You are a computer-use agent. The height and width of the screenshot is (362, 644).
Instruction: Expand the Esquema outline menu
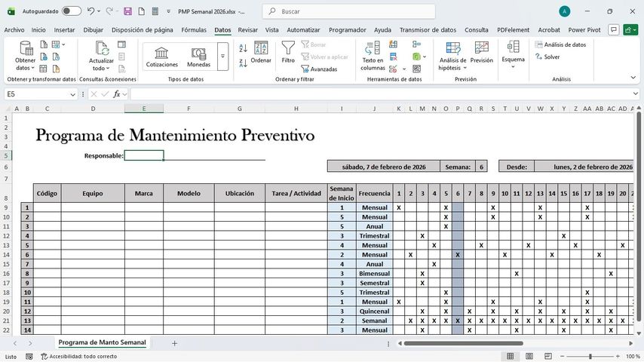click(513, 54)
